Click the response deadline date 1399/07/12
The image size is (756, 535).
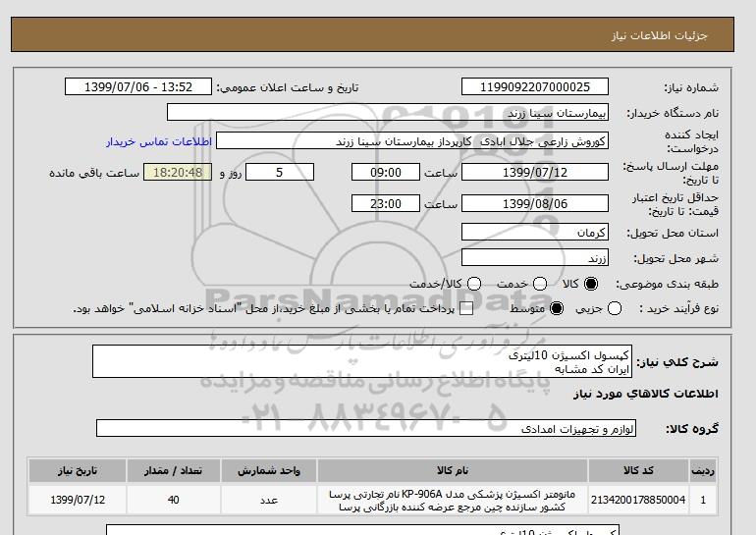tap(535, 173)
